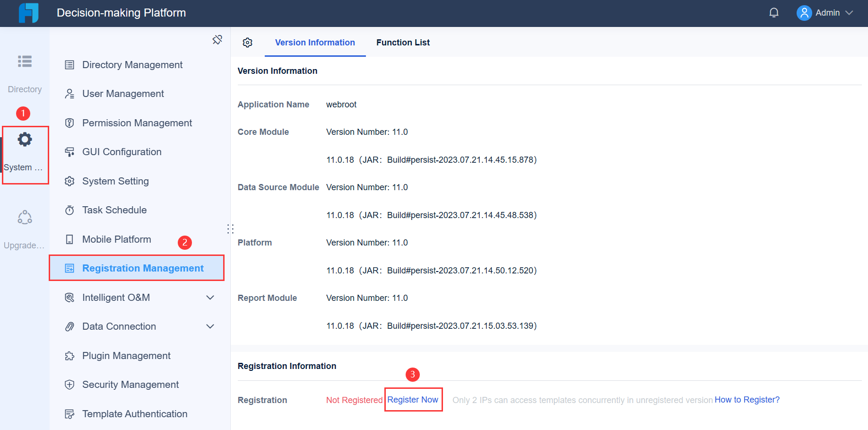Open the How to Register link

click(747, 400)
